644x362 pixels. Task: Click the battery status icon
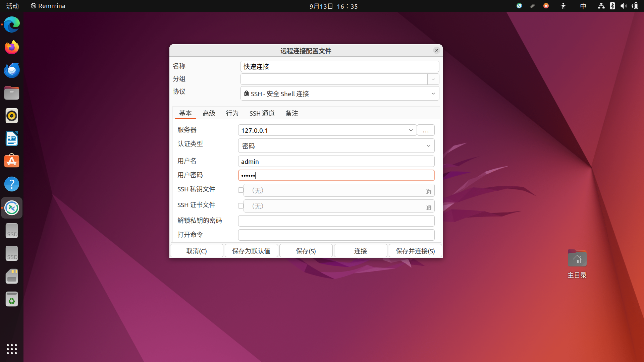(x=635, y=6)
